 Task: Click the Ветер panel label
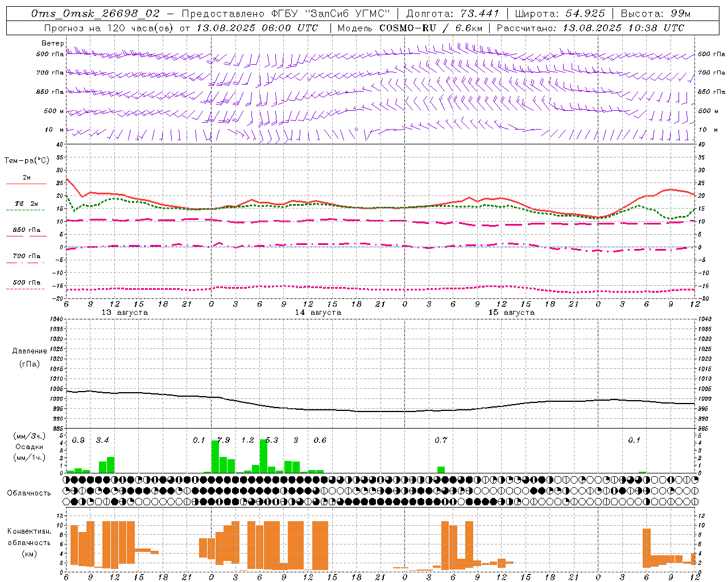tap(53, 43)
